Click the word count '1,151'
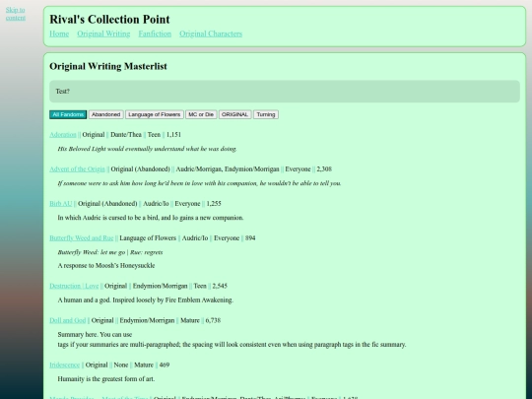 pos(173,135)
